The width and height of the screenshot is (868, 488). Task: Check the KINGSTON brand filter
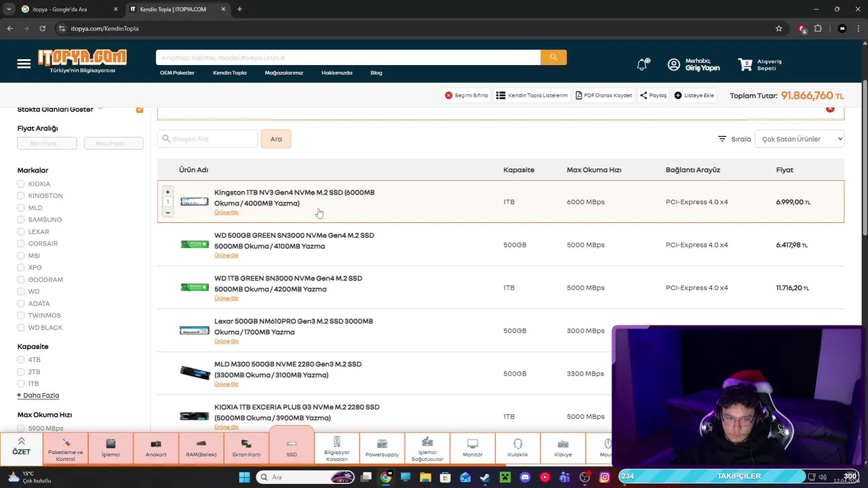click(21, 196)
